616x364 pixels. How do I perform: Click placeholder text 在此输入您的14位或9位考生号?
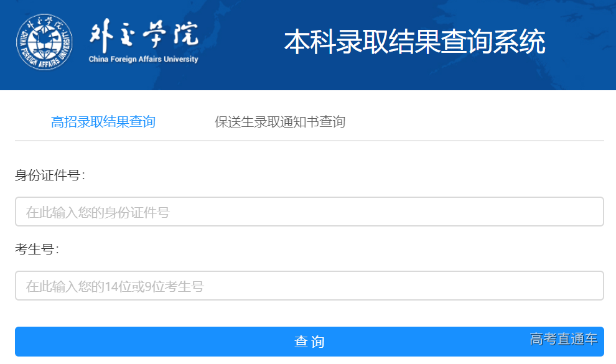(115, 287)
